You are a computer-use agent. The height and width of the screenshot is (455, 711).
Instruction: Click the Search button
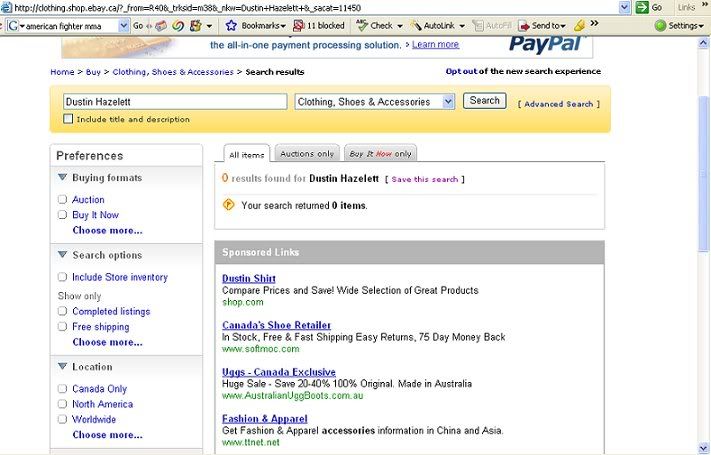[484, 101]
